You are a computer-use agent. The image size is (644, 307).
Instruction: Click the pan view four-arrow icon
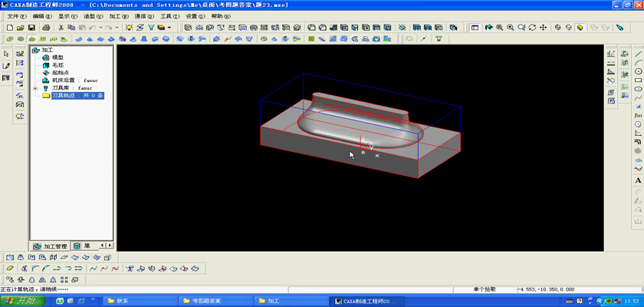tap(543, 28)
